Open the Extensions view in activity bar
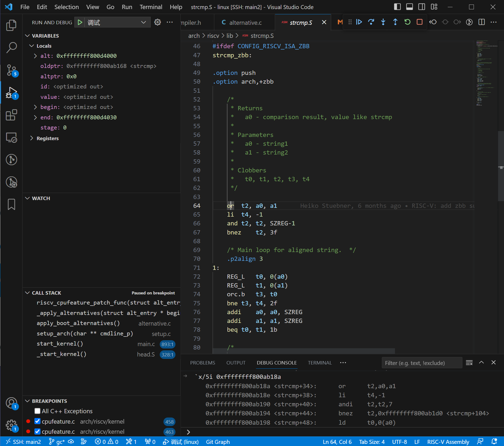This screenshot has height=446, width=504. pyautogui.click(x=11, y=115)
